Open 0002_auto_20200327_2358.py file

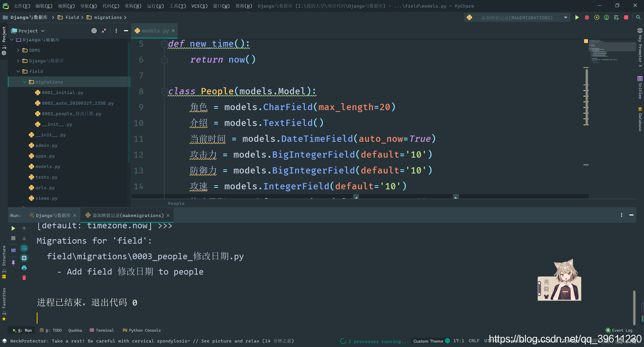coord(77,103)
